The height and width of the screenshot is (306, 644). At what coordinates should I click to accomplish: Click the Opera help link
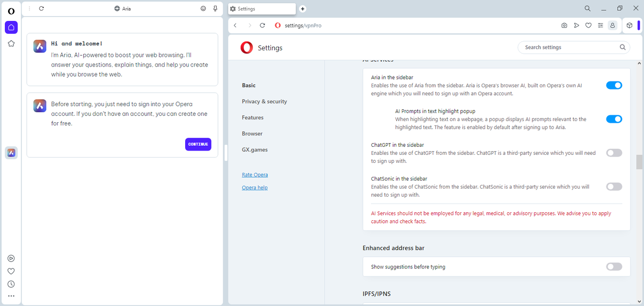click(x=254, y=188)
